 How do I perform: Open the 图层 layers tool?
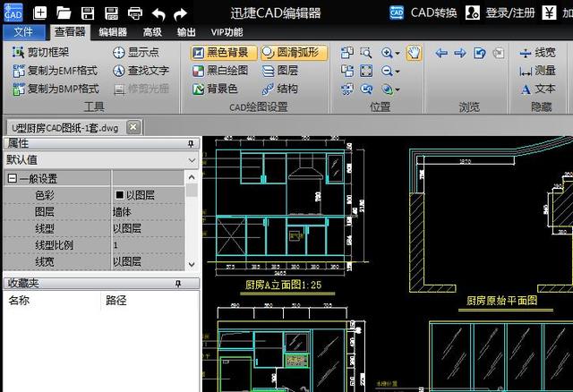[280, 71]
